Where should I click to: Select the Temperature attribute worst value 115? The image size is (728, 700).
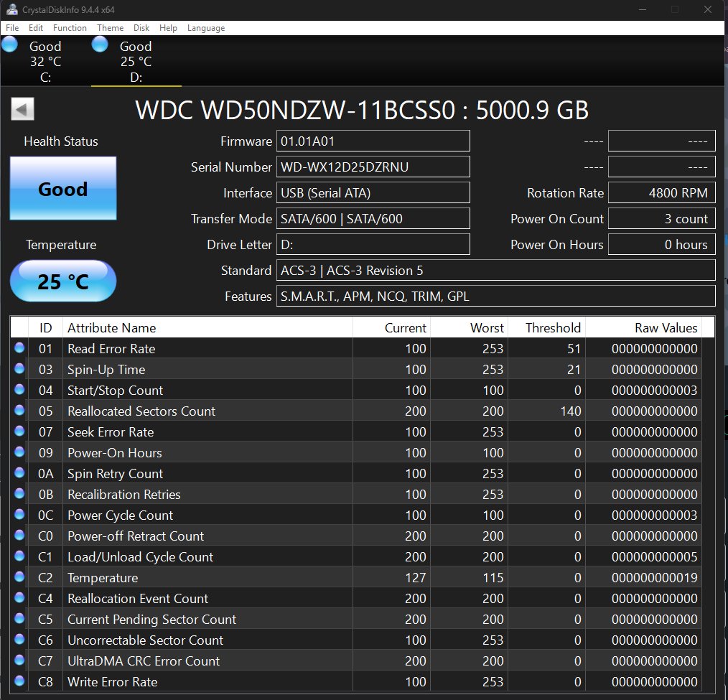[x=493, y=578]
